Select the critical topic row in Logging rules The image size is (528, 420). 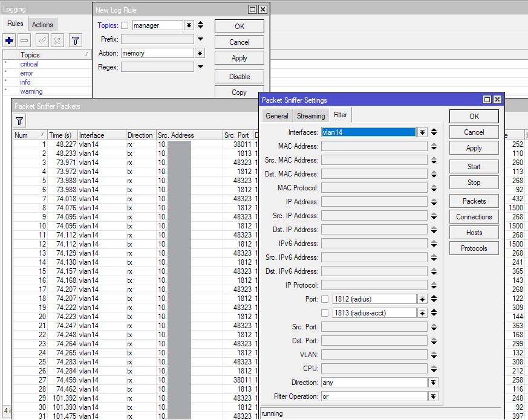[29, 64]
